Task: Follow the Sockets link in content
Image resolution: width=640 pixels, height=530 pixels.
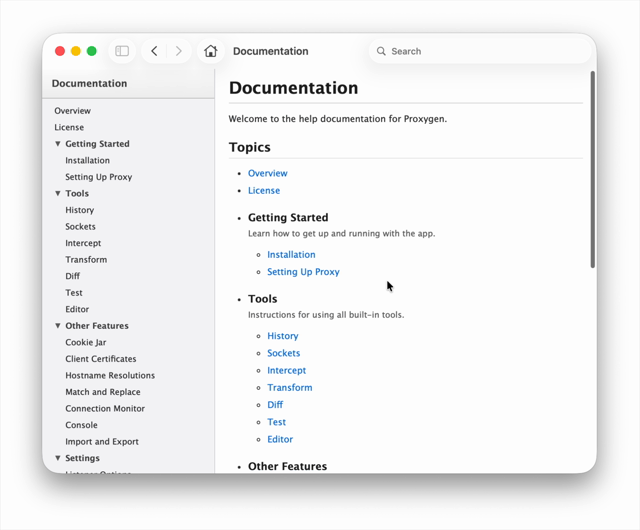Action: (284, 353)
